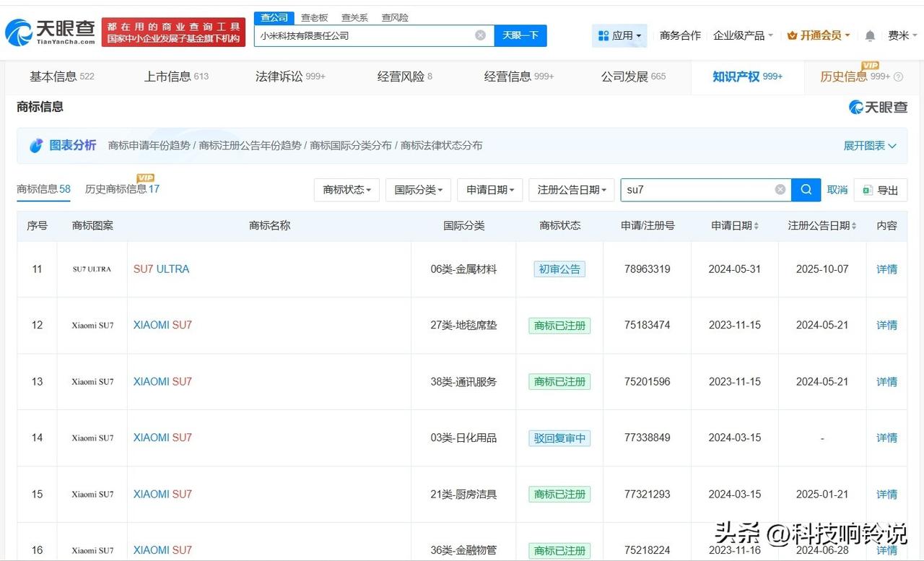
Task: Click 取消 to cancel the trademark filter
Action: [x=837, y=189]
